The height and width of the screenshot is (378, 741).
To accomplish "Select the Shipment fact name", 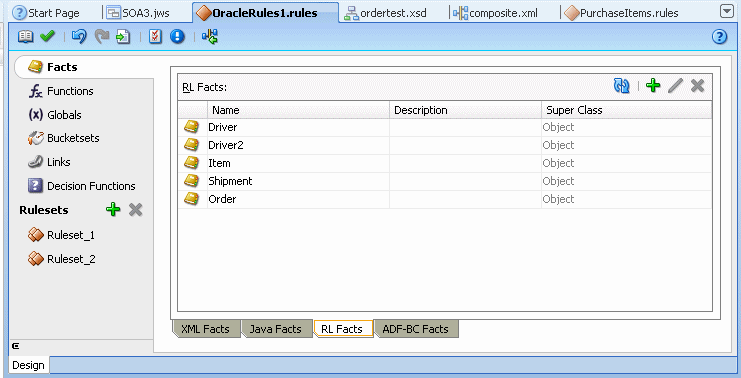I will tap(230, 181).
